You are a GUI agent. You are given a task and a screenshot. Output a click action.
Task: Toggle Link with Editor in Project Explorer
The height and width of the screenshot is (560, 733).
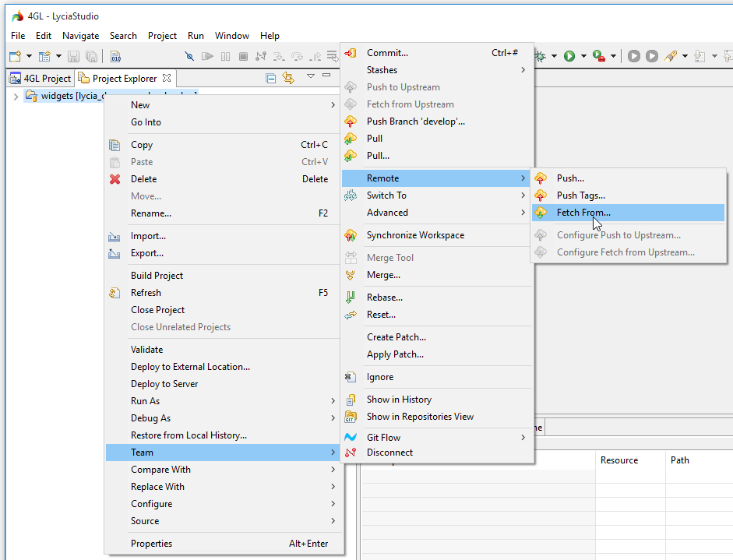pyautogui.click(x=288, y=78)
